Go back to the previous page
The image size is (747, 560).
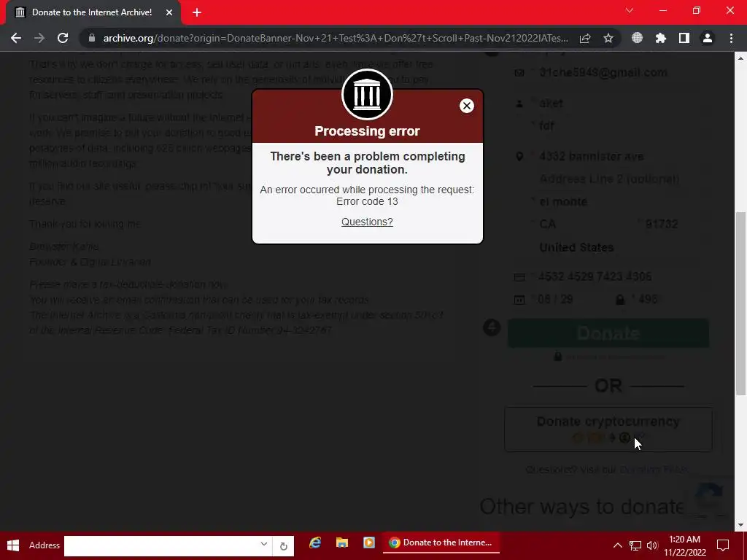click(x=16, y=38)
